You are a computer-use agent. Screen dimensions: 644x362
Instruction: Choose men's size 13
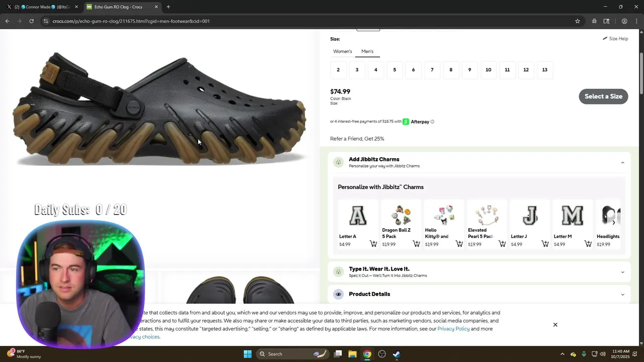pos(544,70)
